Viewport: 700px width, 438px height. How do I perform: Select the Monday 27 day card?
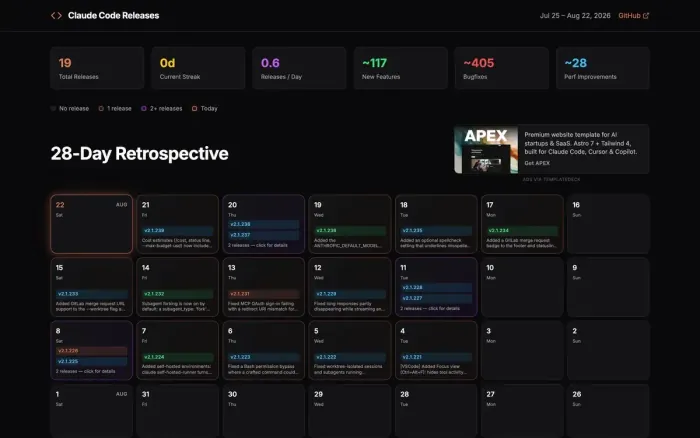point(522,411)
